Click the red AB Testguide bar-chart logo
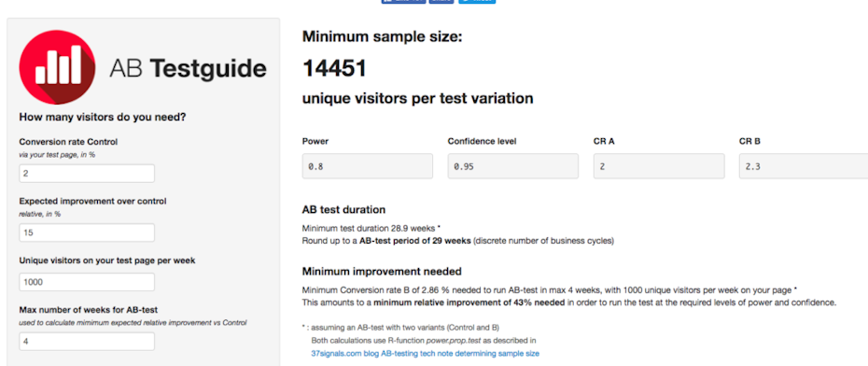The image size is (868, 366). point(57,67)
